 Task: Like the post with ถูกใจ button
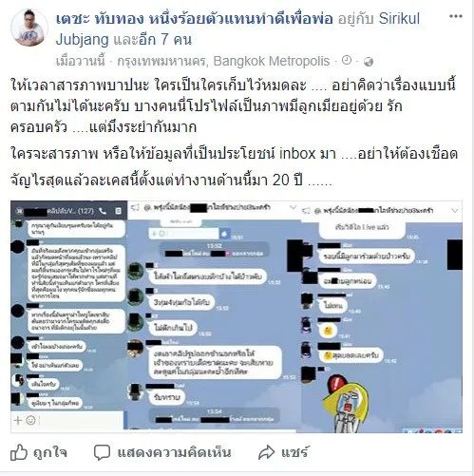tap(39, 452)
